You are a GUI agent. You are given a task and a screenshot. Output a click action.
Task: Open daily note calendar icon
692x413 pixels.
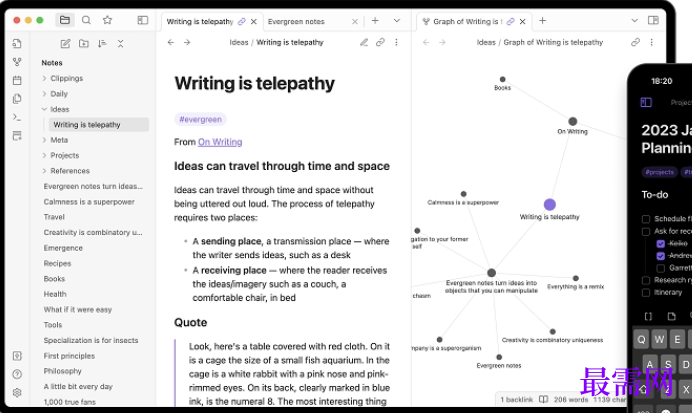[17, 80]
